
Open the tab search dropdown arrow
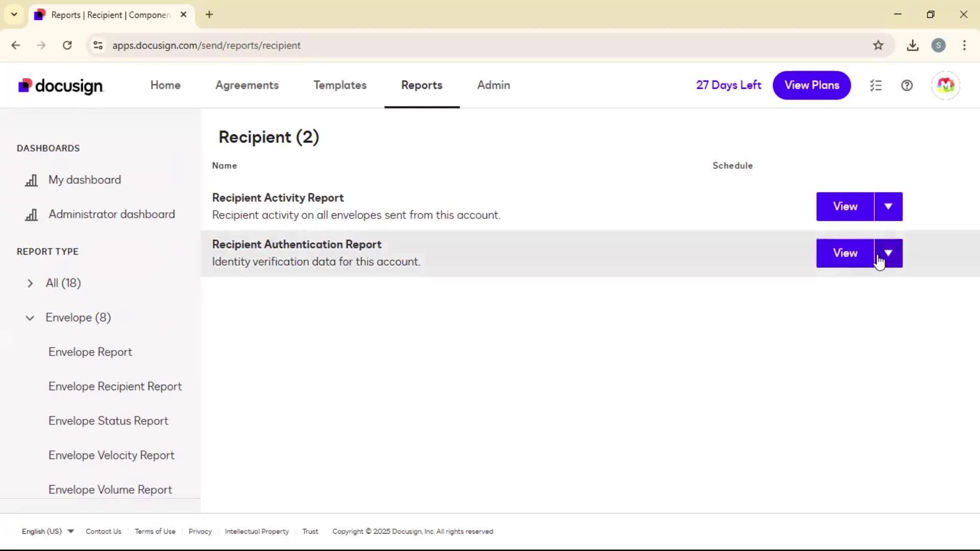pos(14,15)
